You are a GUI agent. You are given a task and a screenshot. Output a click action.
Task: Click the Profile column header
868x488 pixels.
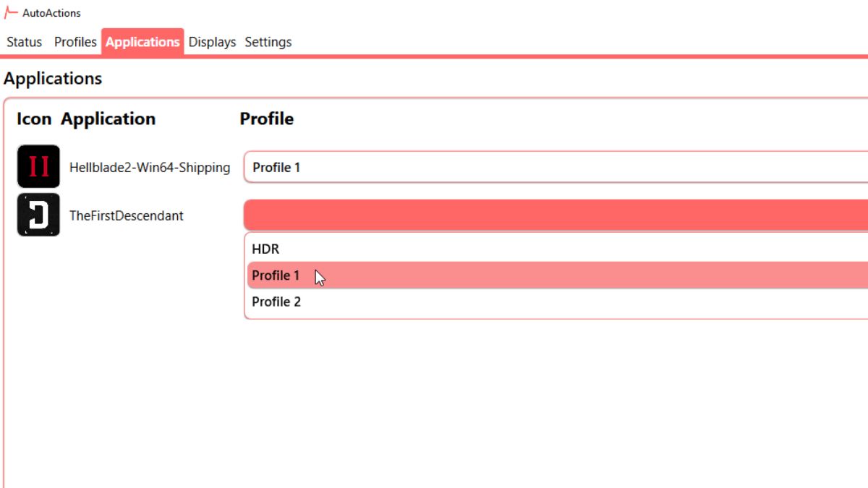click(x=267, y=119)
